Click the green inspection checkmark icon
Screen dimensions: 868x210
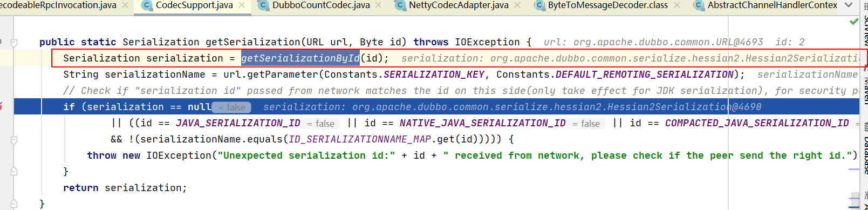tap(853, 22)
